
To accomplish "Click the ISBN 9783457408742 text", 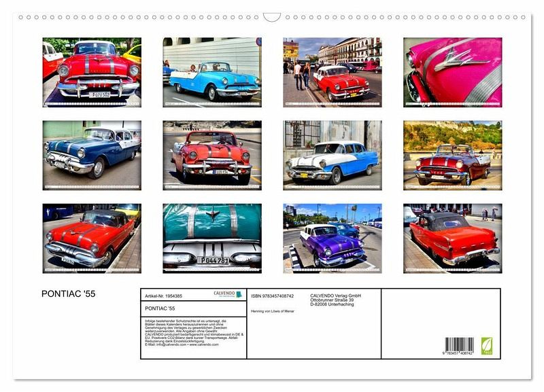I will point(273,296).
